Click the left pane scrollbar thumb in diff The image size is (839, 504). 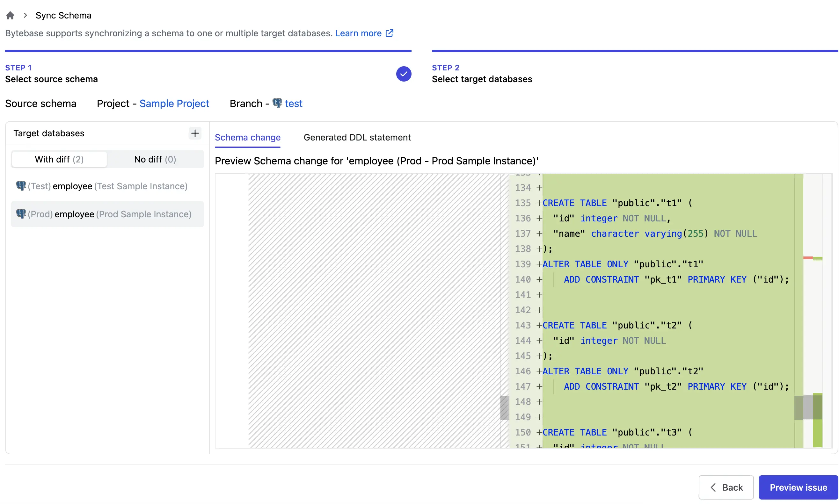[504, 407]
